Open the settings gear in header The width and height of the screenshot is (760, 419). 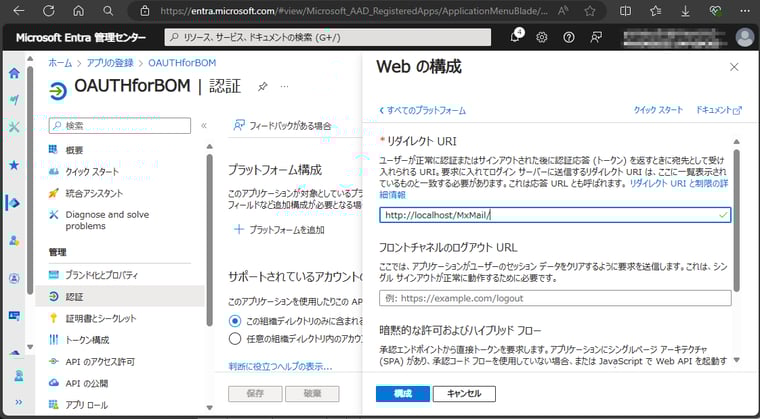542,37
